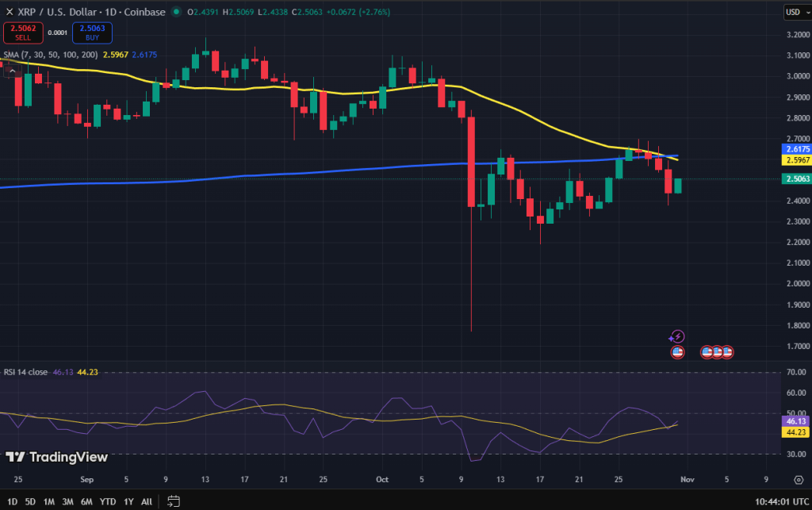Viewport: 812px width, 510px height.
Task: Choose the YTD time range
Action: click(107, 501)
